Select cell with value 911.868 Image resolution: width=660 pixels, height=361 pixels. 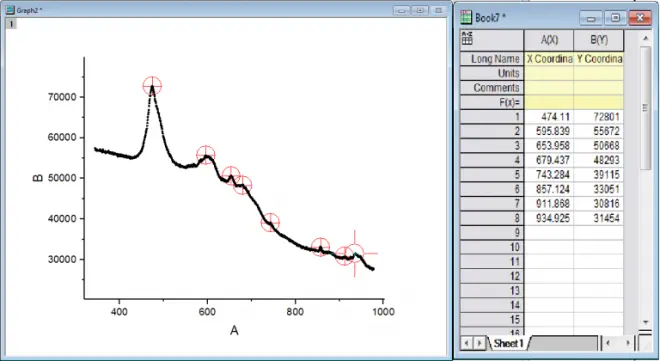pyautogui.click(x=549, y=204)
